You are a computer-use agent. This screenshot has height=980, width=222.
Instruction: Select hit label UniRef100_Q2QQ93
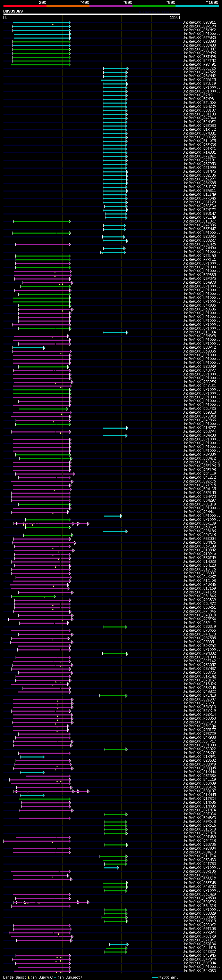click(x=199, y=41)
